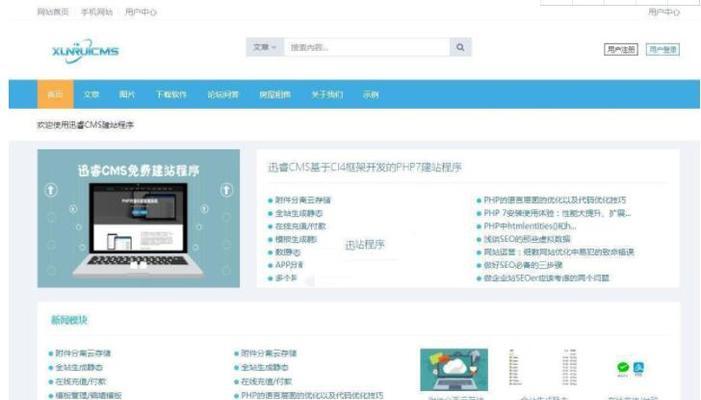Click the right upload arrow icon on banner
The height and width of the screenshot is (400, 701).
226,190
